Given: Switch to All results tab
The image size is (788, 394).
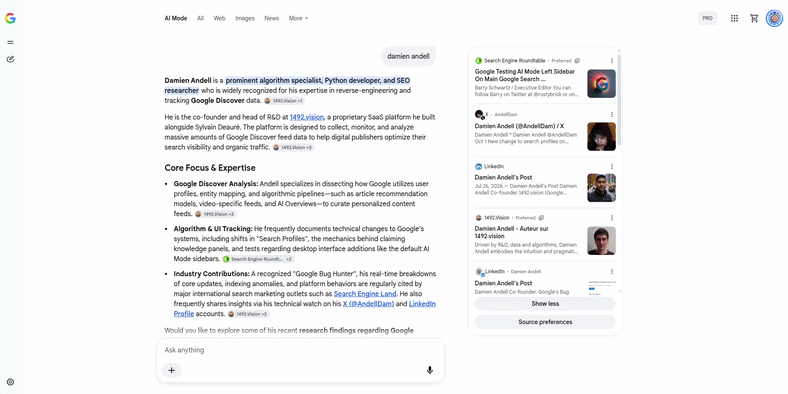Looking at the screenshot, I should [200, 19].
